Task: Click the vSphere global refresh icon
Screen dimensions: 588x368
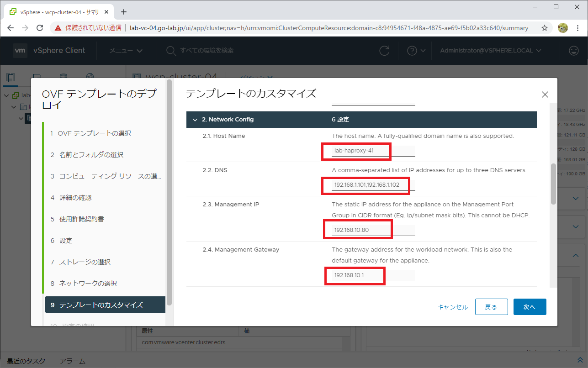Action: [385, 51]
